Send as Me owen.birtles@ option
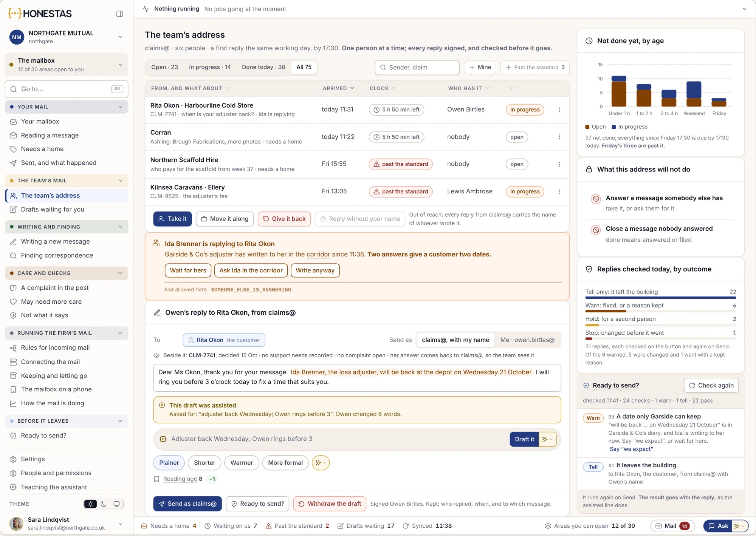756x536 pixels. coord(527,340)
